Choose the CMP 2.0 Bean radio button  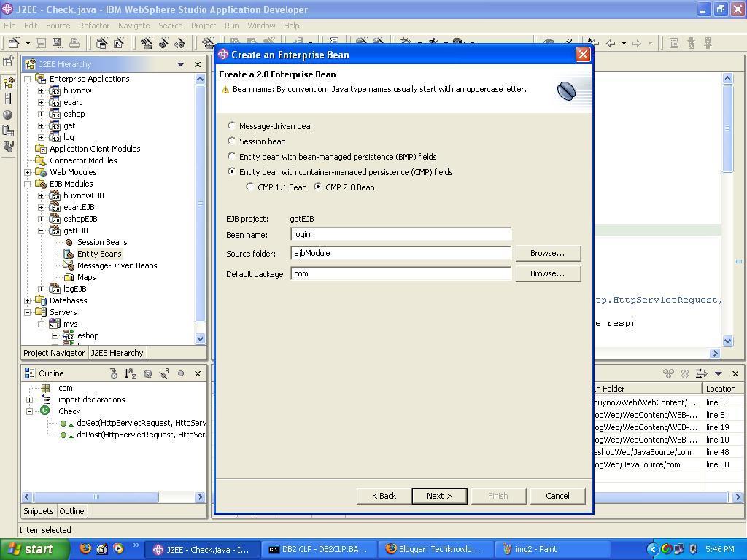318,187
